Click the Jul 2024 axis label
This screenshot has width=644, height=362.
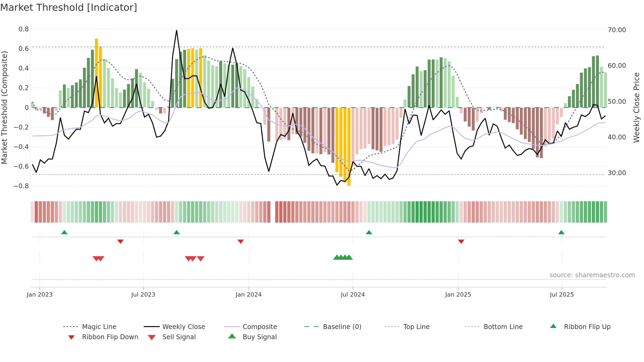pyautogui.click(x=353, y=295)
